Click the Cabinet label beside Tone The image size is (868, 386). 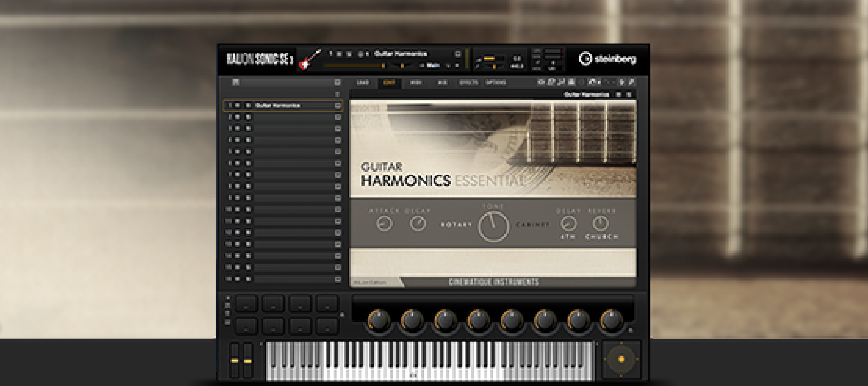click(x=533, y=225)
